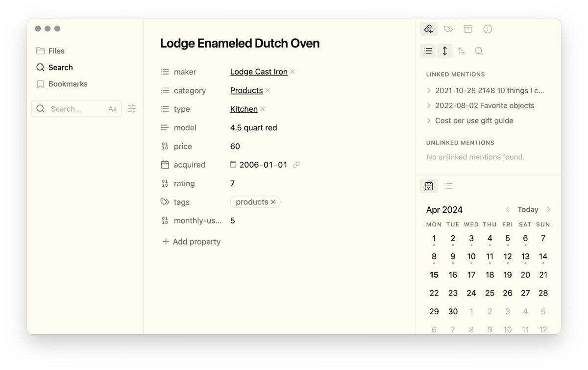The width and height of the screenshot is (588, 370).
Task: Show backlinks search filter icon
Action: (479, 51)
